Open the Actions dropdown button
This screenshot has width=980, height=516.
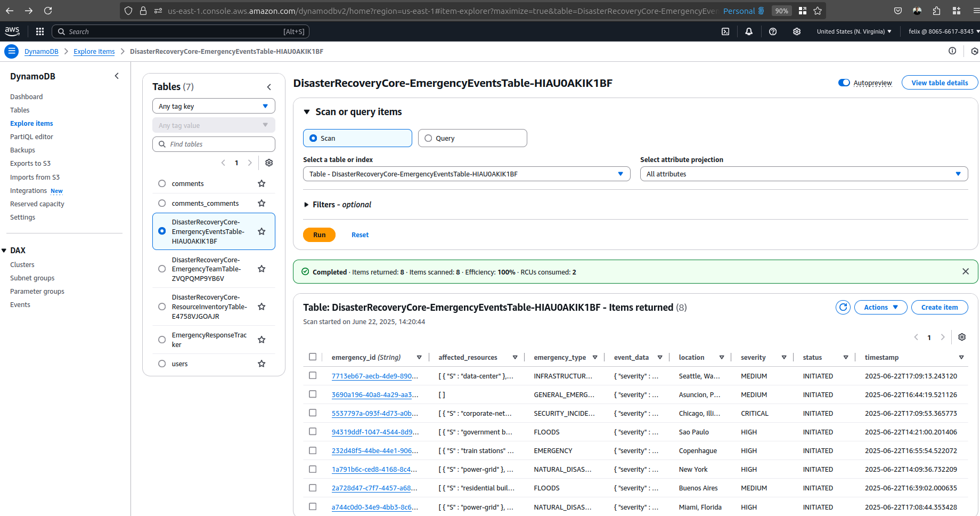click(880, 307)
